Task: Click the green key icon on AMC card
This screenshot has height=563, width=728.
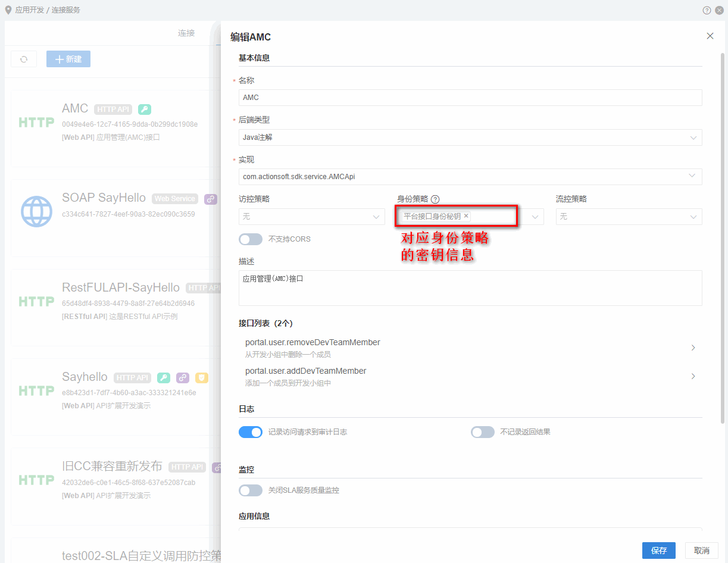Action: pos(144,110)
